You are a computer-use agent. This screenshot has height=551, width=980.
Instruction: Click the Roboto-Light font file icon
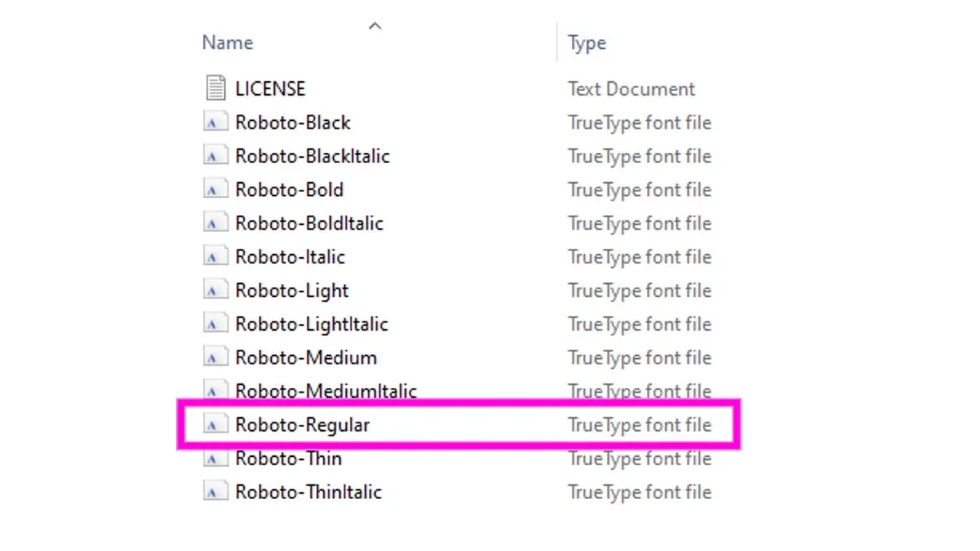(216, 291)
